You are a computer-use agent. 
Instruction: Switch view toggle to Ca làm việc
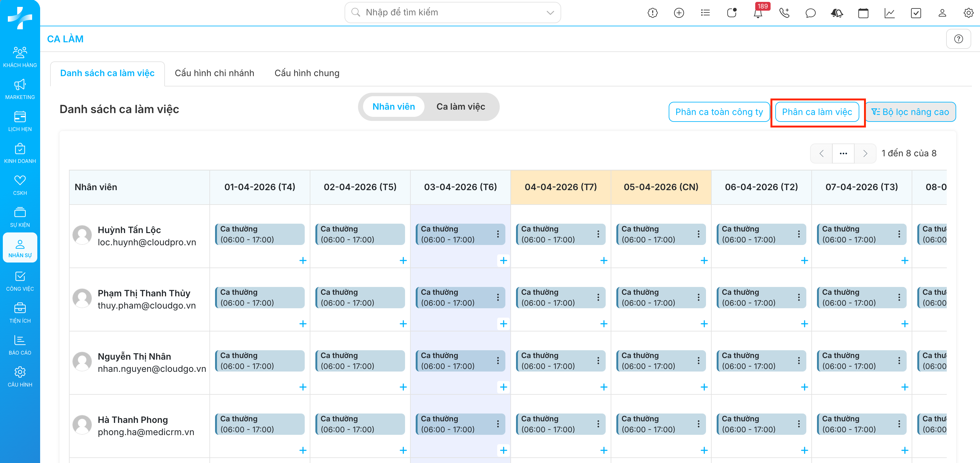coord(460,107)
